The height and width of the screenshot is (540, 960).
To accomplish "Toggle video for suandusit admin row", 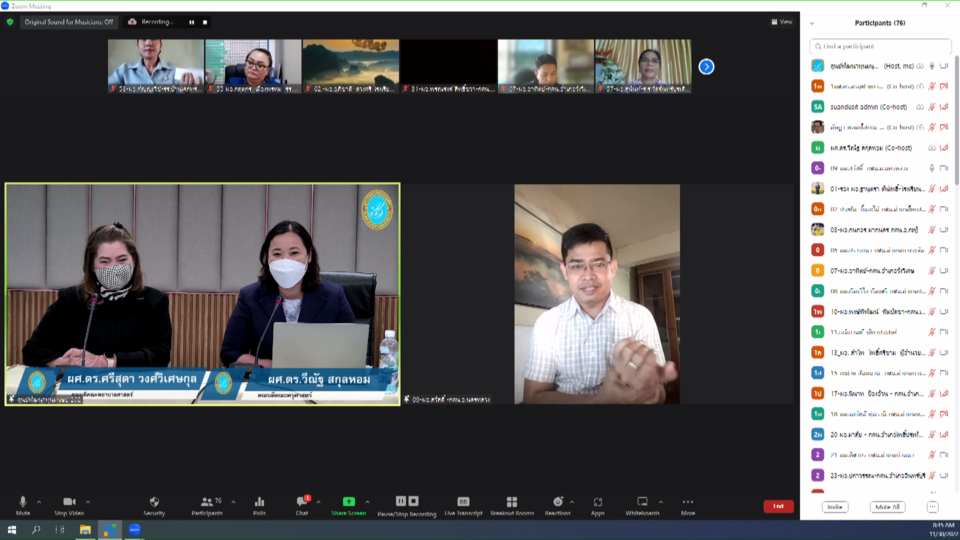I will pyautogui.click(x=944, y=107).
